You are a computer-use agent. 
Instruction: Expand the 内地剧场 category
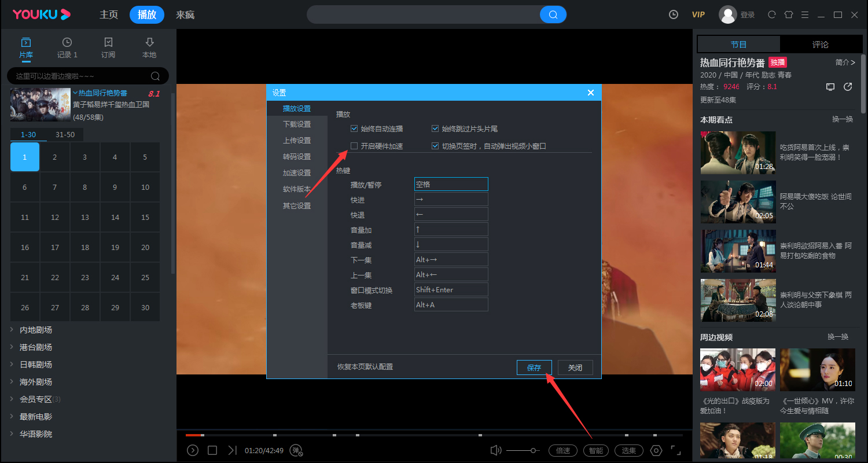(x=35, y=329)
